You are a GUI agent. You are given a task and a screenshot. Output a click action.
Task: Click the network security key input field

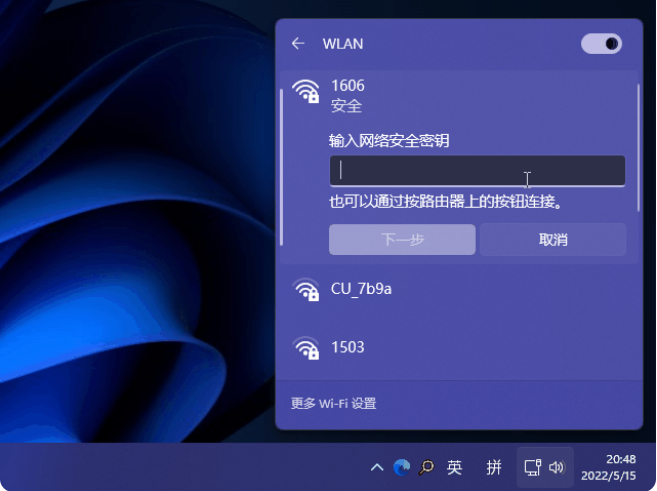tap(477, 170)
